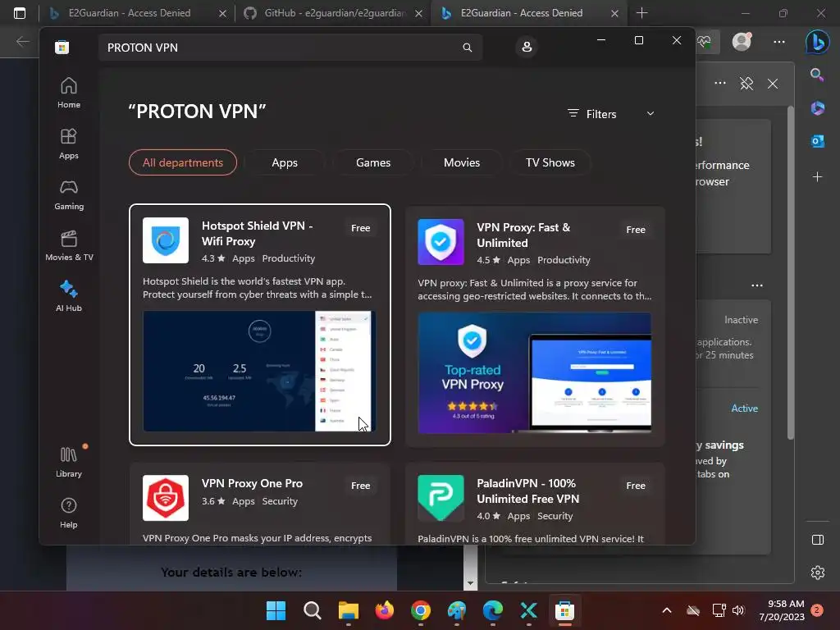Close the Edge side panel

[773, 84]
